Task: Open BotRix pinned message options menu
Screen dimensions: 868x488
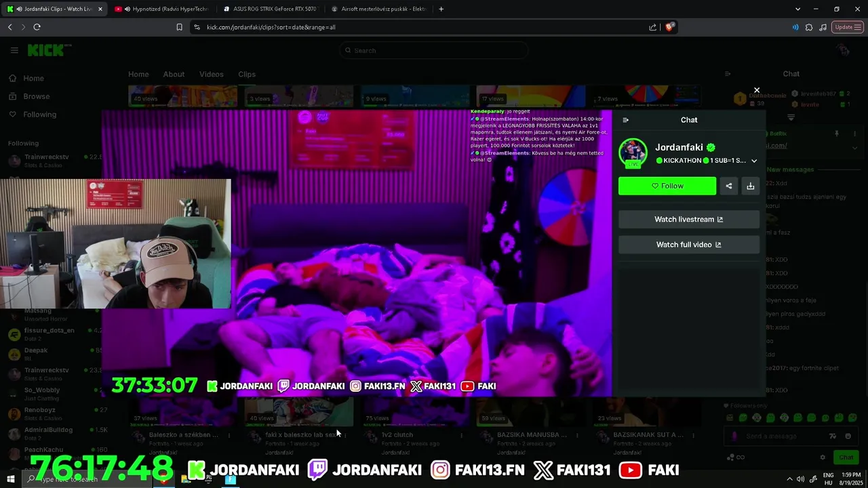Action: [x=856, y=134]
